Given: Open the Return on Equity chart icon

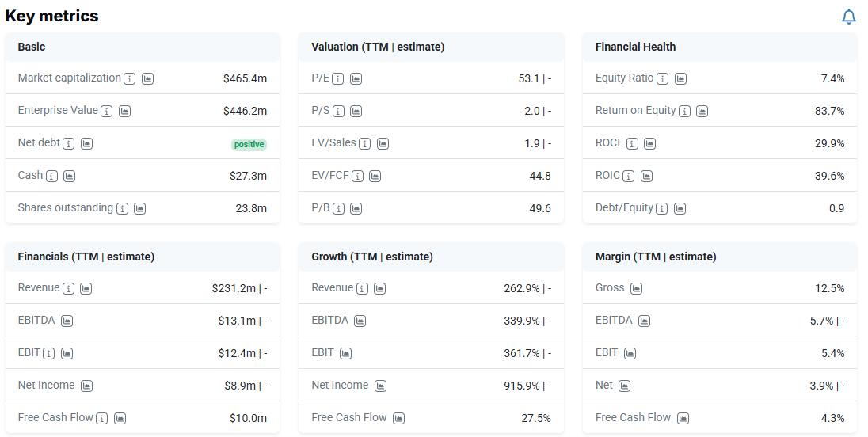Looking at the screenshot, I should coord(702,111).
